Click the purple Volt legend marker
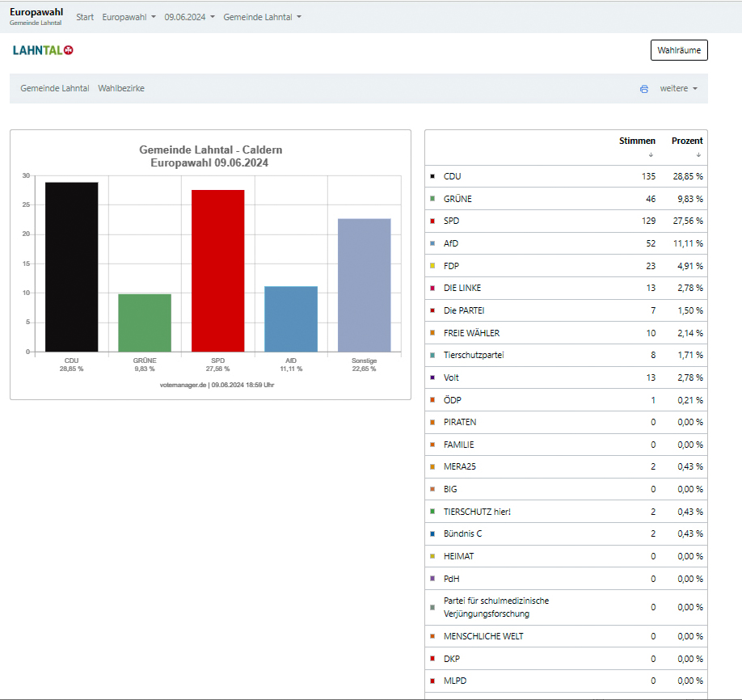The height and width of the screenshot is (700, 742). (x=433, y=377)
